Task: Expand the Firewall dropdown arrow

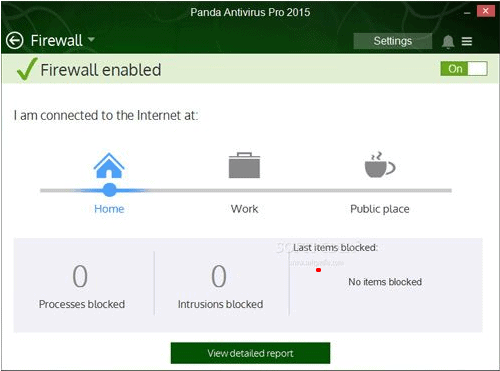Action: [91, 39]
